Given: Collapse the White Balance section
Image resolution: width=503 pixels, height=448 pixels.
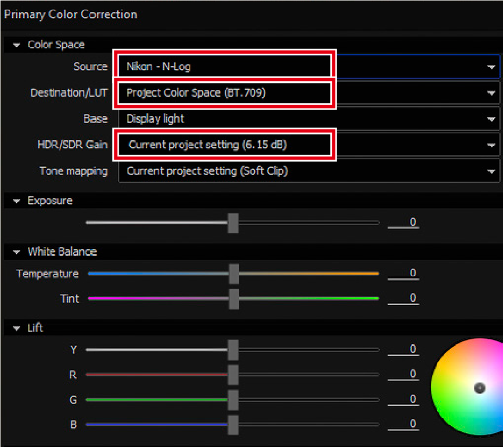Looking at the screenshot, I should click(17, 252).
